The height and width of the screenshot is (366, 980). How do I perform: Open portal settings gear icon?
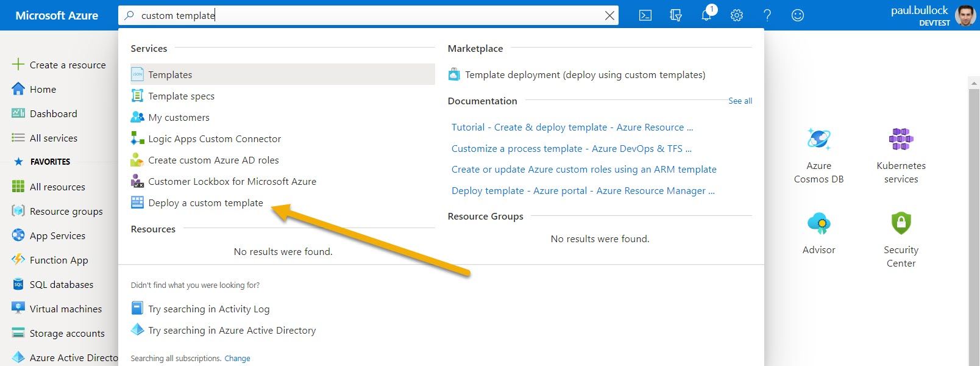point(737,16)
